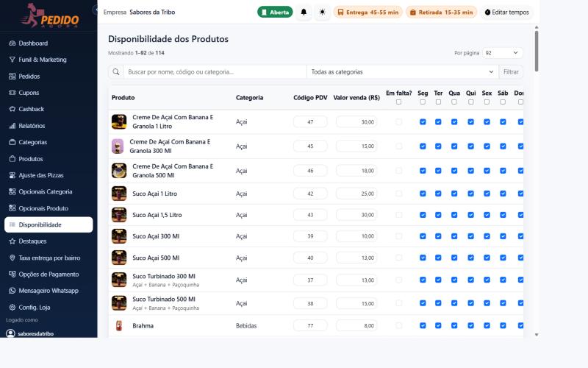Click the Pedidos grid icon
The width and height of the screenshot is (588, 368).
click(x=12, y=77)
